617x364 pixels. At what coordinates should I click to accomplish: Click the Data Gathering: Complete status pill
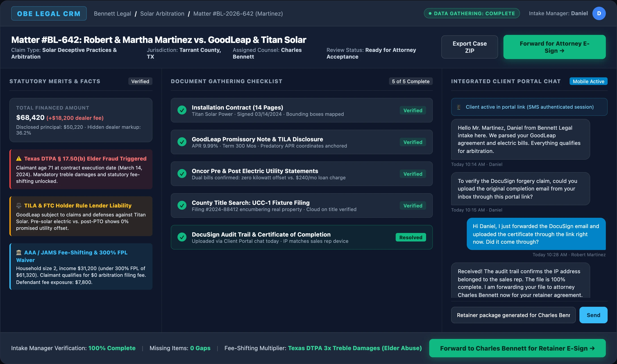[x=471, y=13]
